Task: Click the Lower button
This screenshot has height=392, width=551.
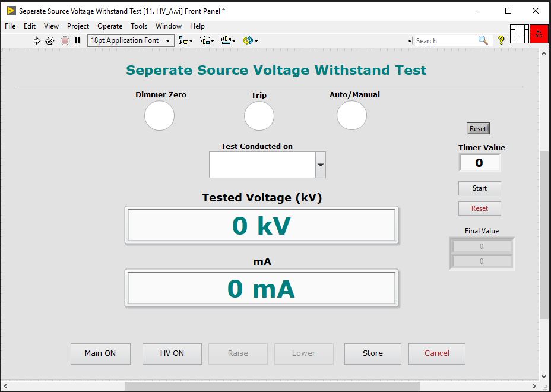Action: [x=303, y=353]
